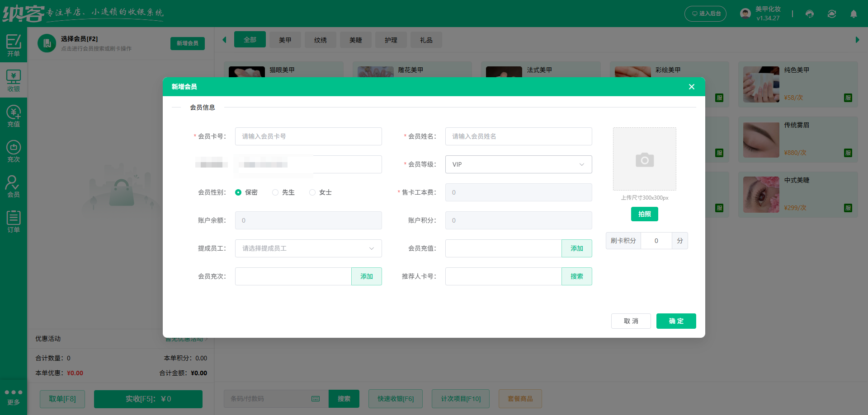
Task: Click the camera photo upload placeholder
Action: click(x=644, y=159)
